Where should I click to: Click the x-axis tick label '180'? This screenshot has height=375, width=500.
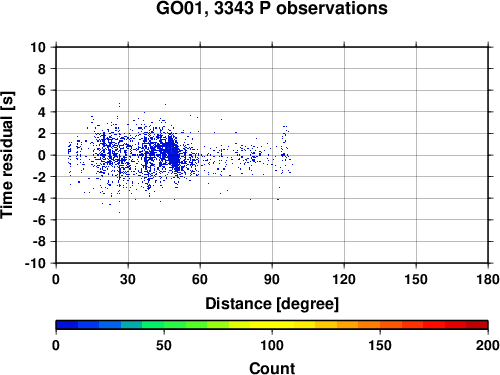(x=488, y=279)
